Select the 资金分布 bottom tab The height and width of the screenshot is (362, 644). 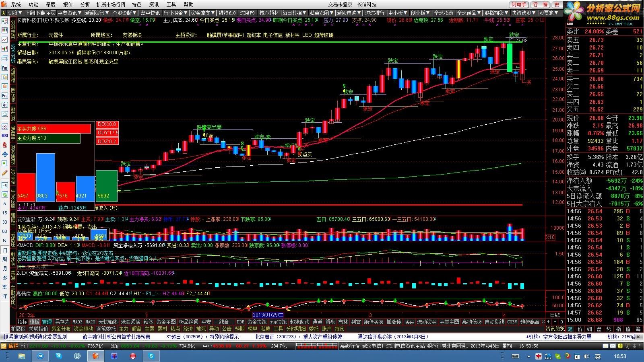tap(61, 329)
